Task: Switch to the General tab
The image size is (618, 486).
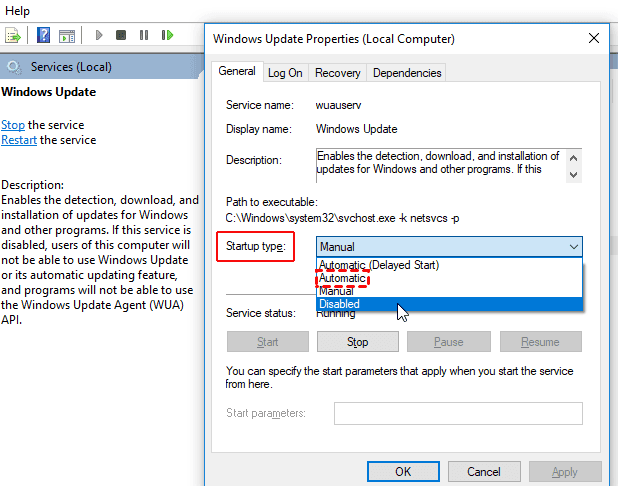Action: pos(237,71)
